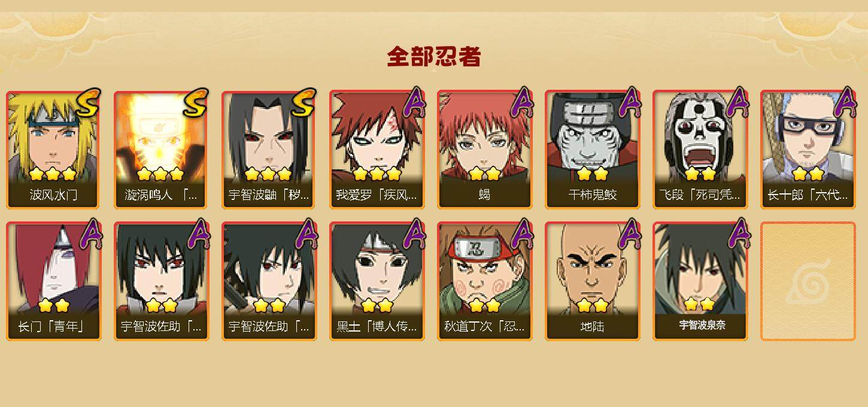Viewport: 868px width, 407px height.
Task: Click the 全部忍者 section heading
Action: click(x=434, y=56)
